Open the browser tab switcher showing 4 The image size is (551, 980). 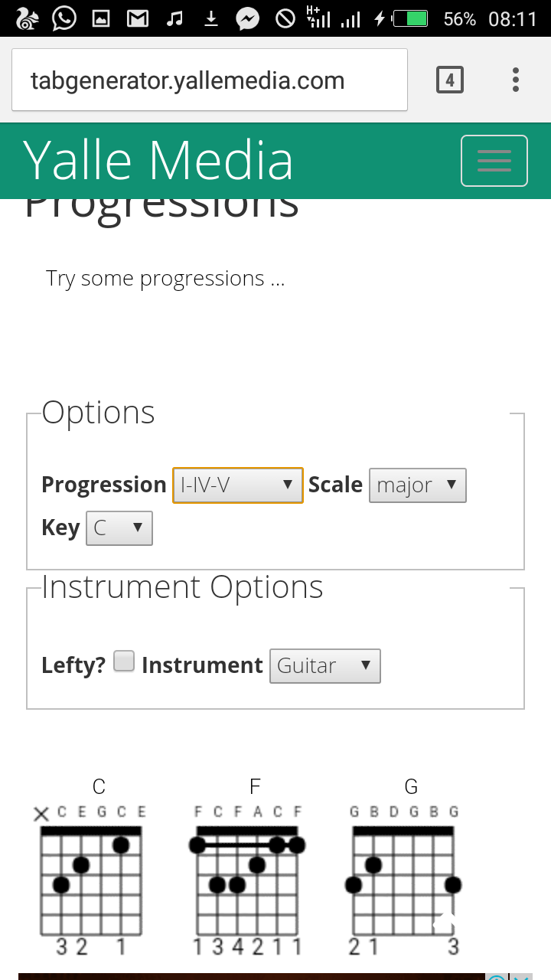point(450,80)
